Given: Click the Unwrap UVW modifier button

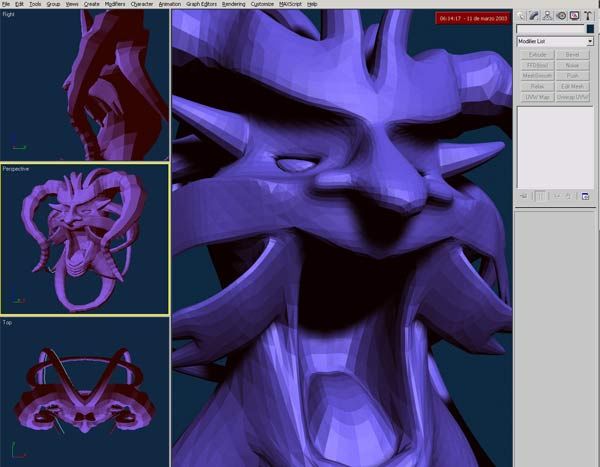Looking at the screenshot, I should click(x=572, y=97).
